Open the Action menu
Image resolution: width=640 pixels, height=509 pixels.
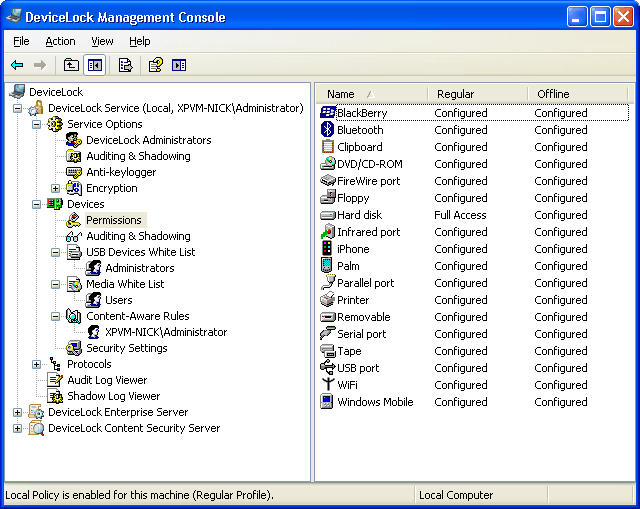tap(60, 41)
